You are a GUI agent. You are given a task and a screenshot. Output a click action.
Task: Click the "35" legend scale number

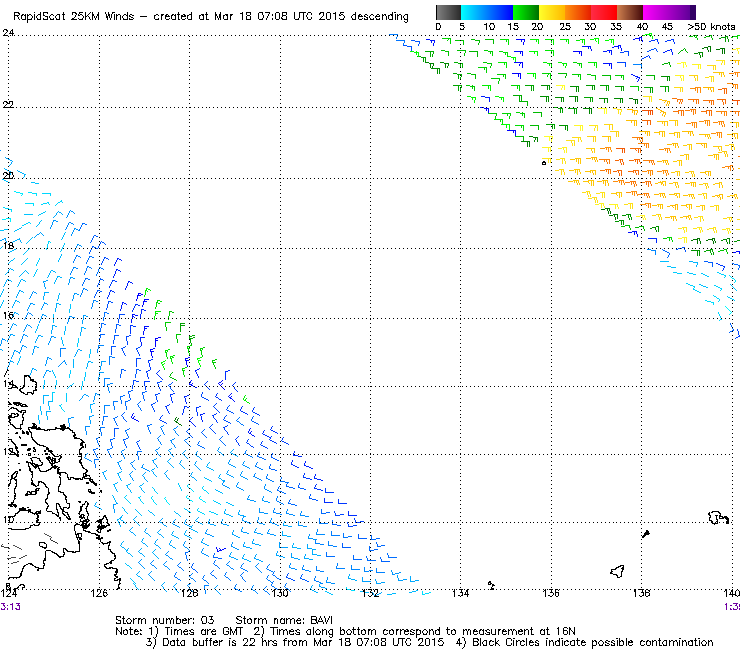click(x=616, y=27)
